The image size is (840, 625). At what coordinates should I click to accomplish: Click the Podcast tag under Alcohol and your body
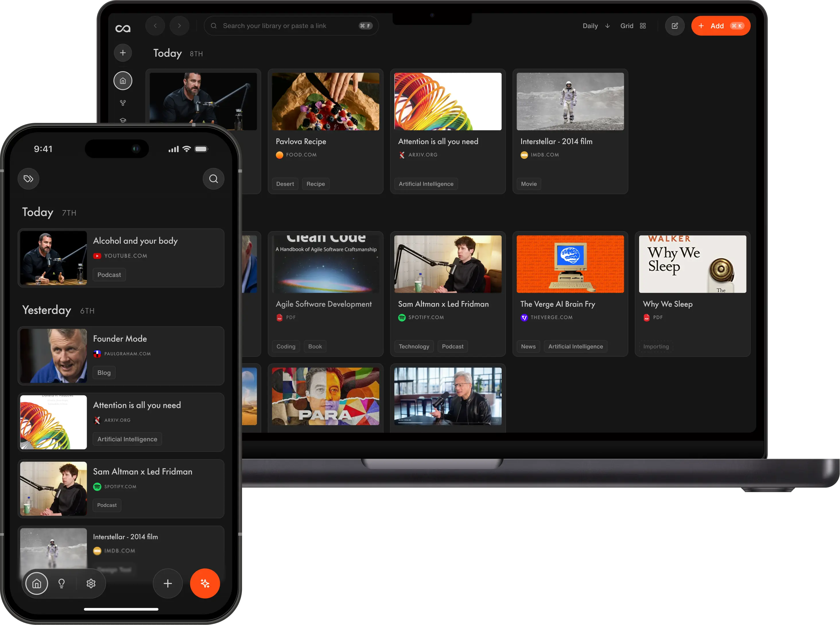109,275
